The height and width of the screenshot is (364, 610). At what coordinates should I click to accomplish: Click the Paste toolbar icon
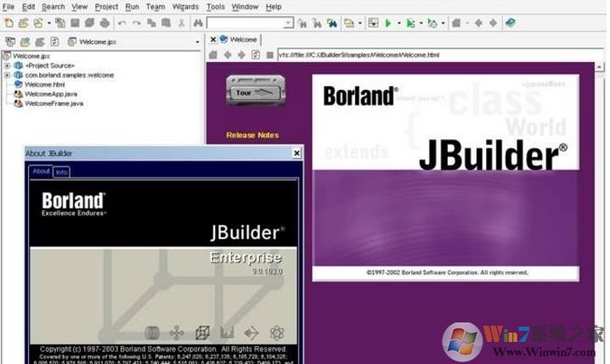[x=167, y=23]
